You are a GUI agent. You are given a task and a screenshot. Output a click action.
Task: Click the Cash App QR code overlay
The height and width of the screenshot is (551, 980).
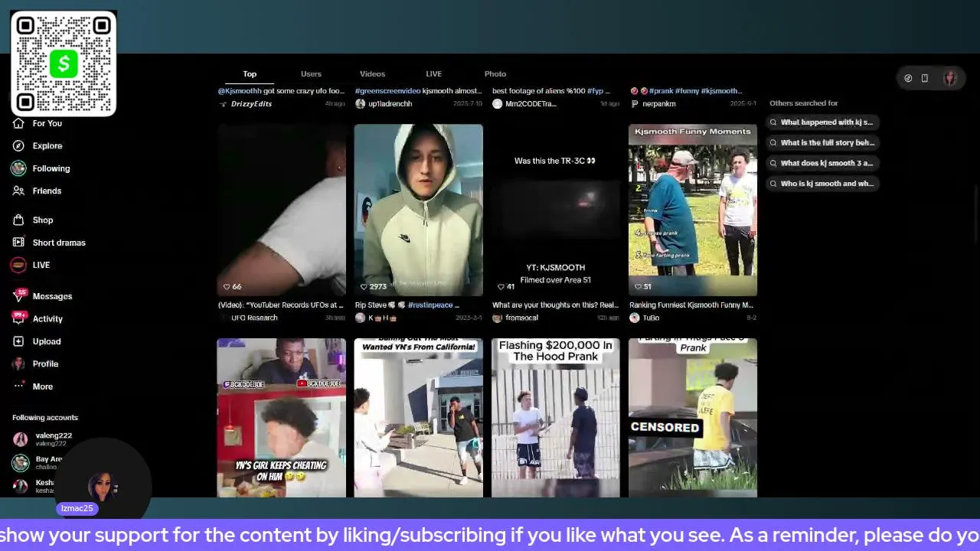(x=64, y=64)
